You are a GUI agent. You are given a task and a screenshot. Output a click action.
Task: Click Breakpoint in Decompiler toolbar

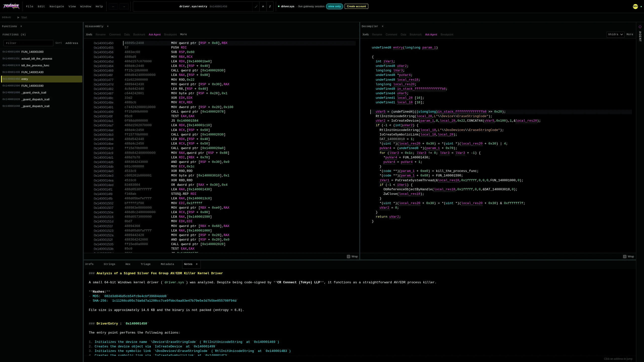point(447,34)
